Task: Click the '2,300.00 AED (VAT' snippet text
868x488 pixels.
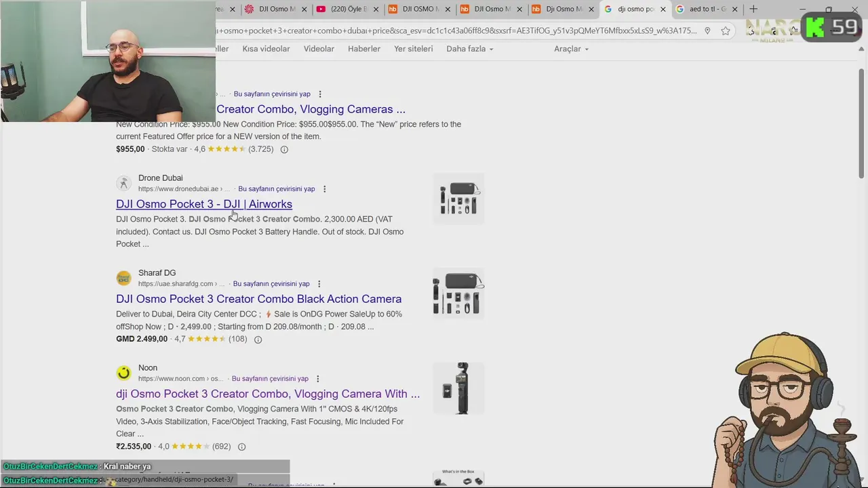Action: [x=358, y=219]
